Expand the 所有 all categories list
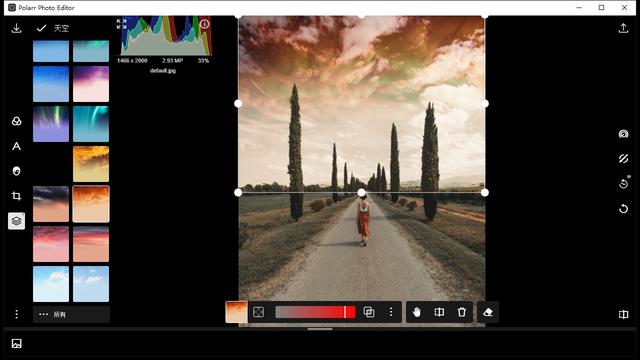 (71, 314)
